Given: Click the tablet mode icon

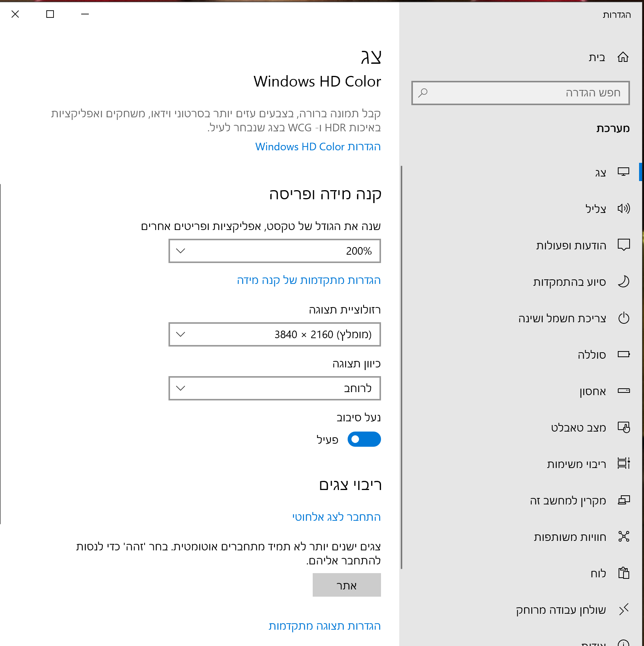Looking at the screenshot, I should click(624, 427).
